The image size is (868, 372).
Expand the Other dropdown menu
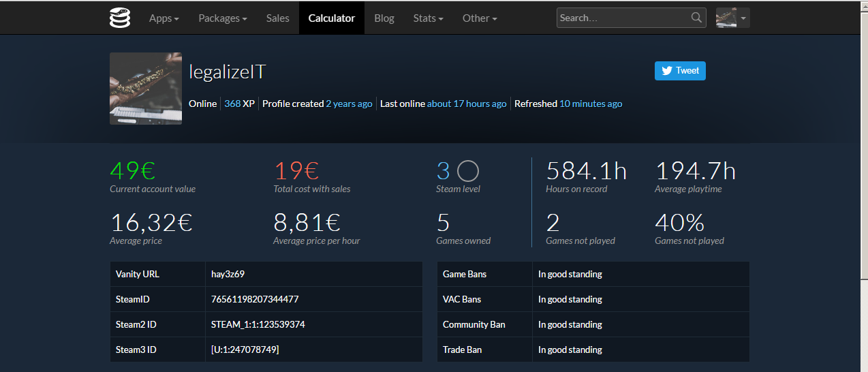[480, 18]
